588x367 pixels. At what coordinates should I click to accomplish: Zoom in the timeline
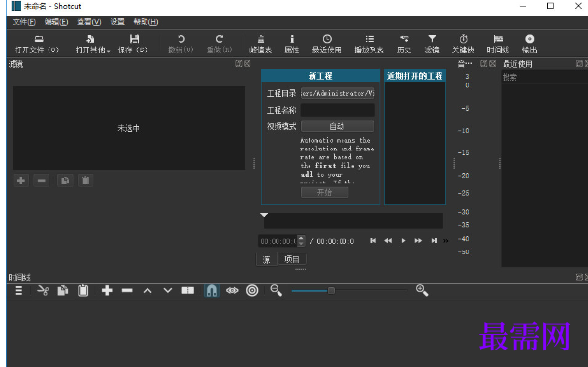tap(422, 291)
